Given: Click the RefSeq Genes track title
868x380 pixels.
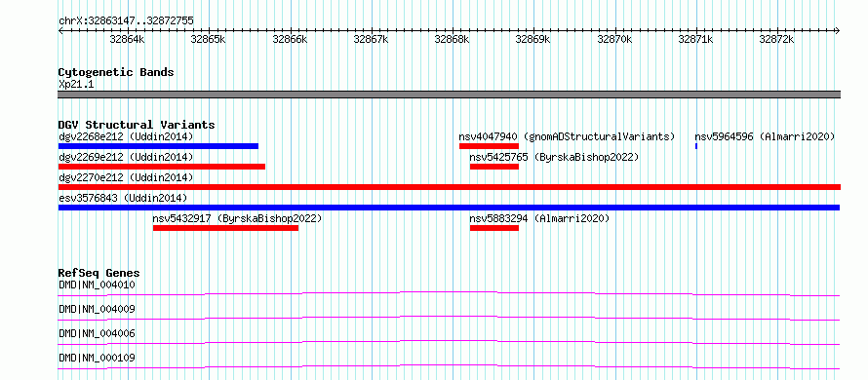Looking at the screenshot, I should [99, 273].
